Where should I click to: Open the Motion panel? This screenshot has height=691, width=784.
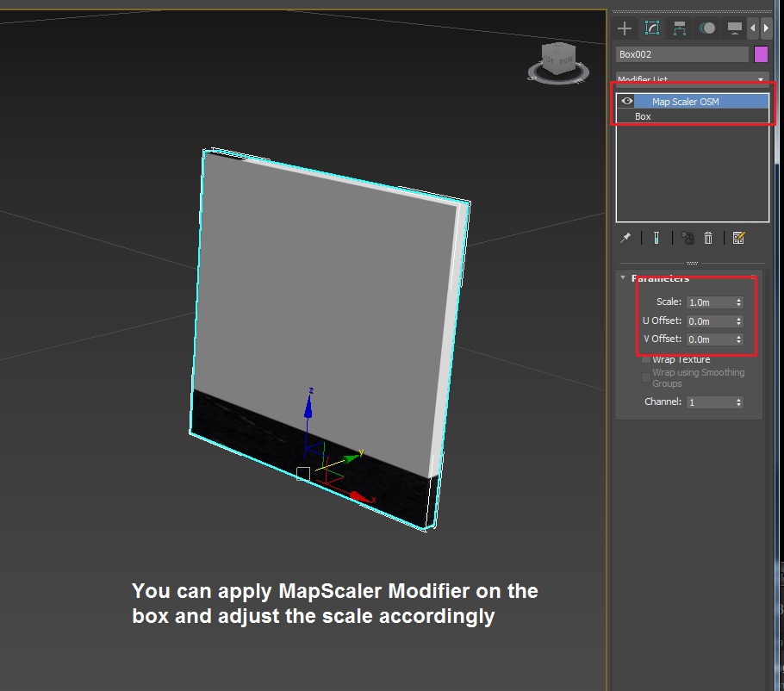pos(708,28)
